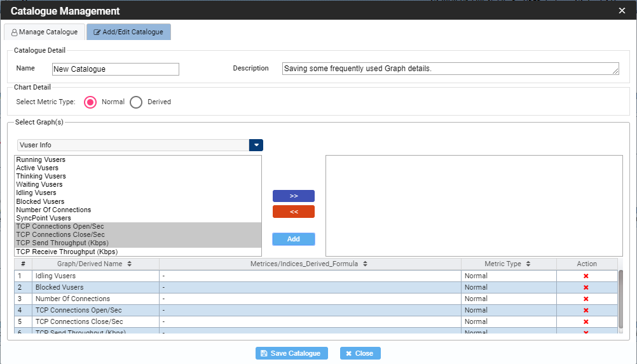
Task: Open the Vuser Info group dropdown
Action: click(x=256, y=145)
